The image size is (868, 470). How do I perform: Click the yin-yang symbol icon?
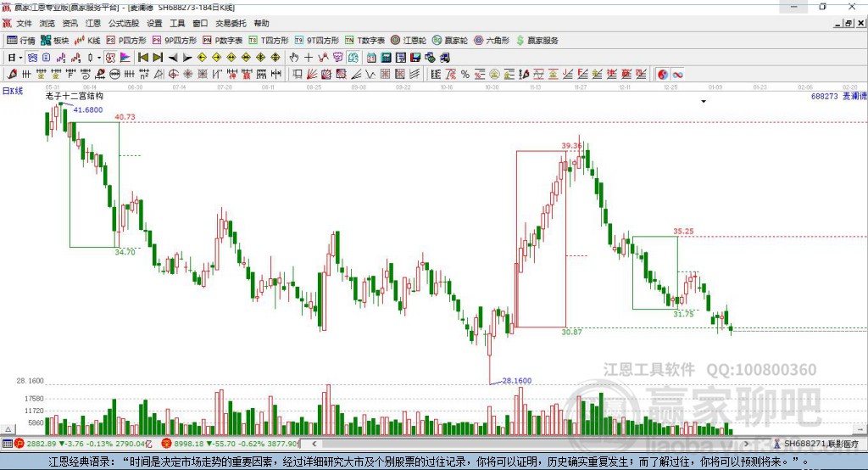[x=663, y=75]
